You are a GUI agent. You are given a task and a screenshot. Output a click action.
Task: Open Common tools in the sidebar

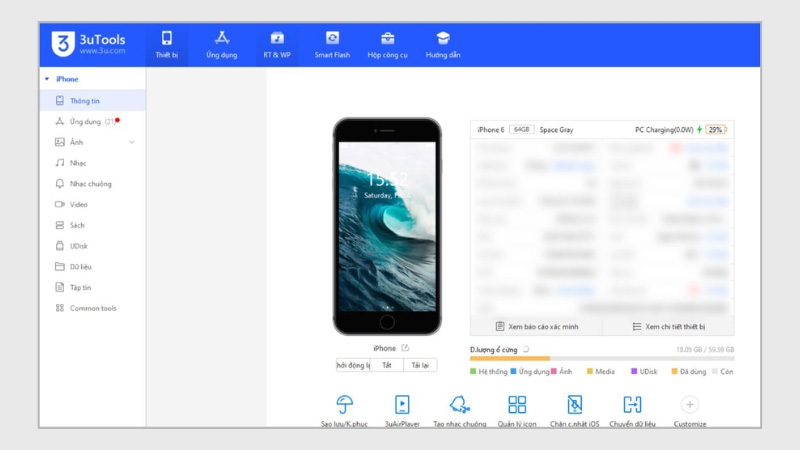tap(92, 308)
